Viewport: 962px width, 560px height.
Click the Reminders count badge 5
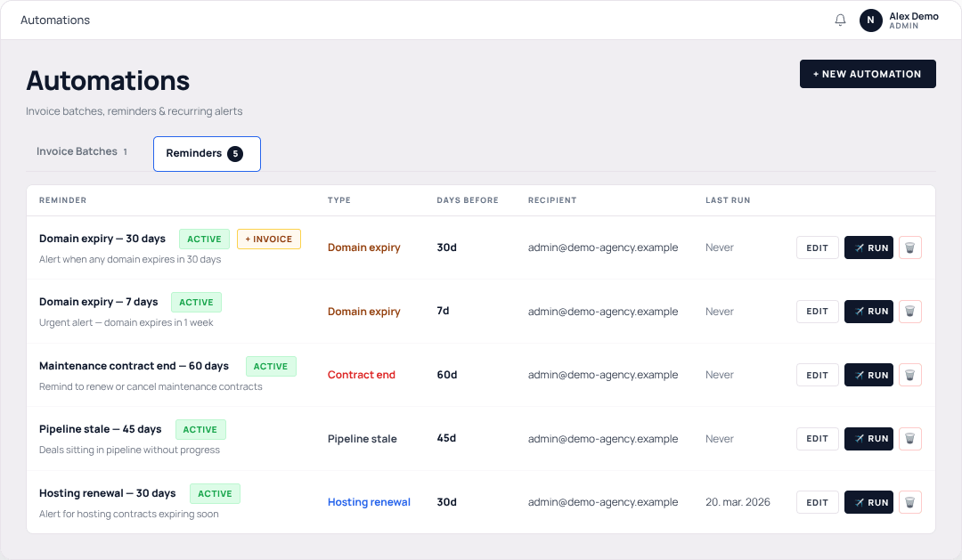[235, 154]
